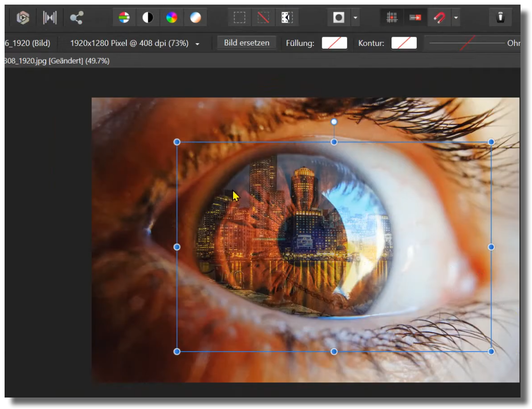532x409 pixels.
Task: Click the Select All dashed rectangle icon
Action: (x=239, y=17)
